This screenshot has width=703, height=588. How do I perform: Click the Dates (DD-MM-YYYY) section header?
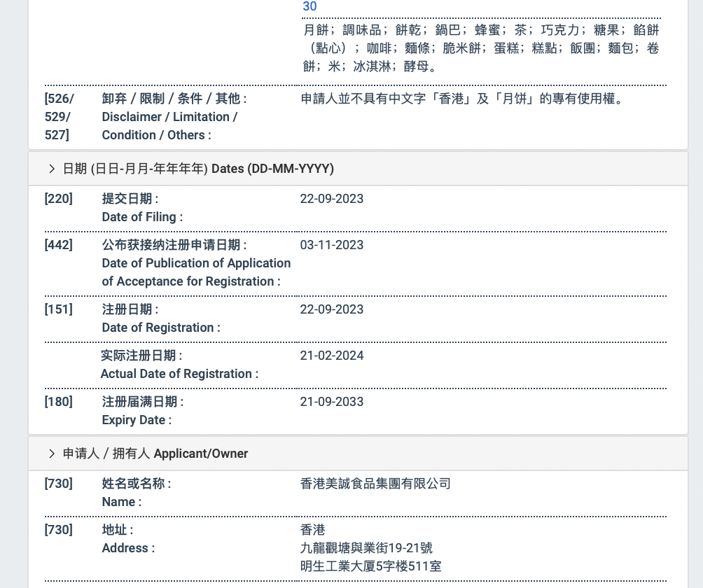198,169
